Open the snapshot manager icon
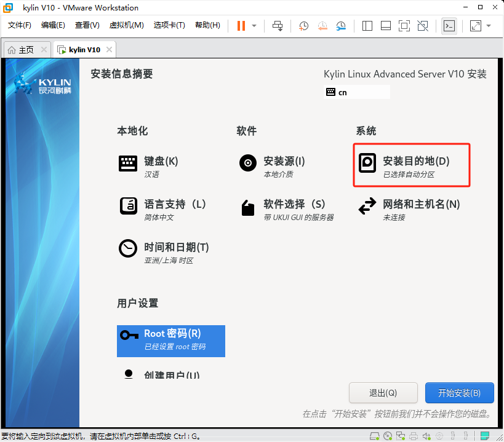 click(x=341, y=26)
